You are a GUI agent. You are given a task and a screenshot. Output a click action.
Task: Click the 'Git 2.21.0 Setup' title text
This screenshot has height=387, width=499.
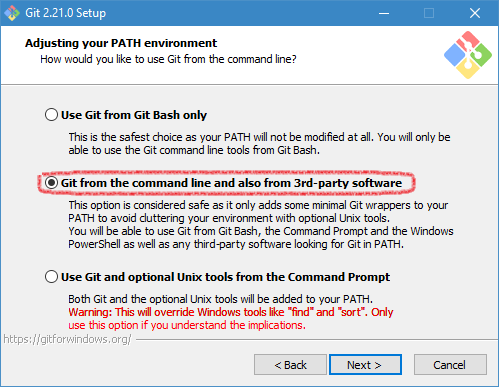[66, 13]
